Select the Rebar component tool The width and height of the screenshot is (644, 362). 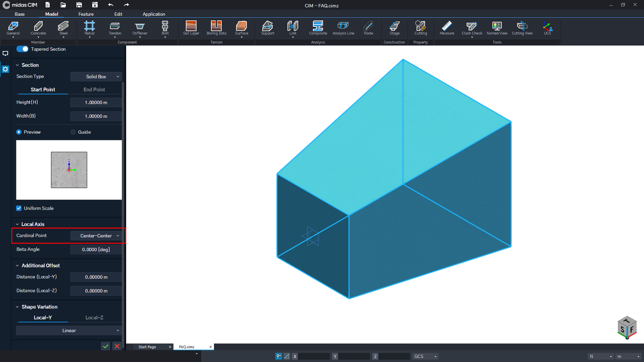coord(90,28)
